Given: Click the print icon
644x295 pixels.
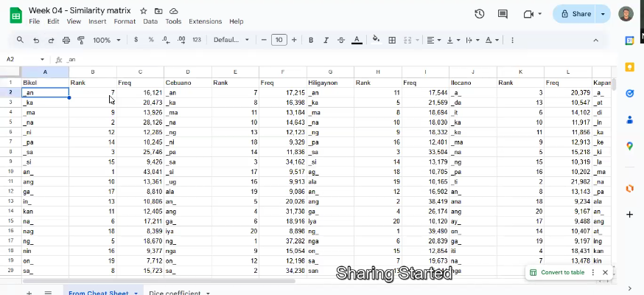Looking at the screenshot, I should (67, 40).
